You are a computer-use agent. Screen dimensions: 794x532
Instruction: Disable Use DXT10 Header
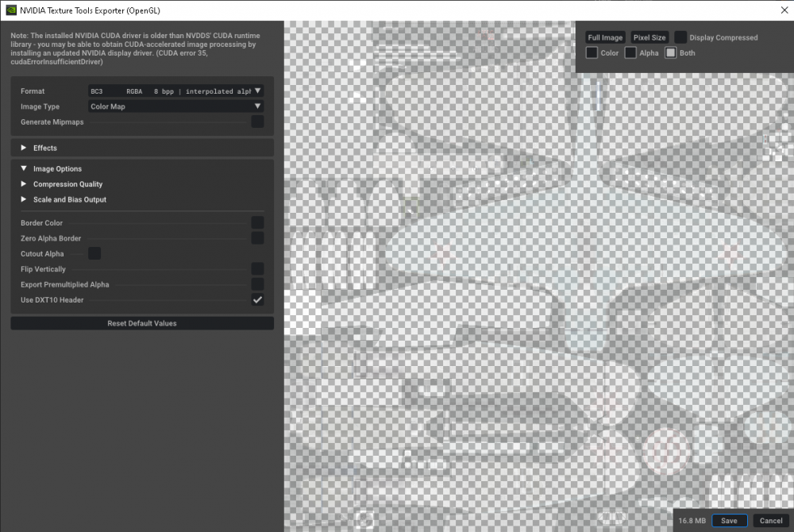[x=257, y=299]
